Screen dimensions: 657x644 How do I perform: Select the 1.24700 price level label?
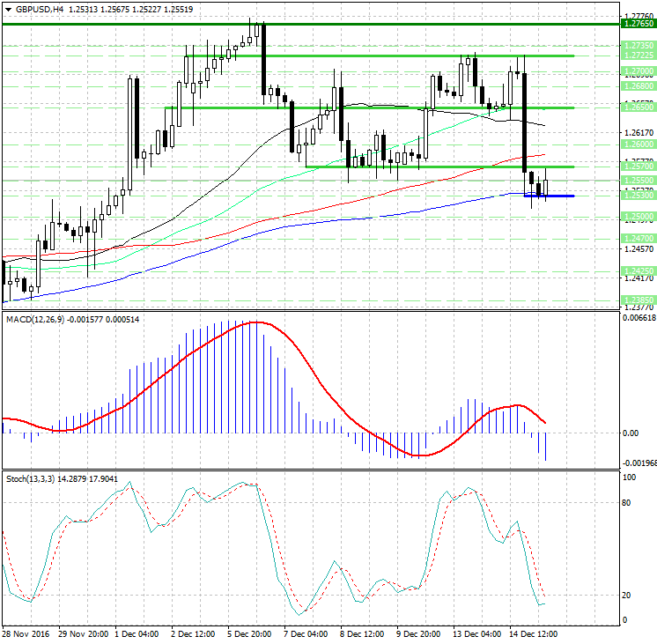pyautogui.click(x=636, y=238)
